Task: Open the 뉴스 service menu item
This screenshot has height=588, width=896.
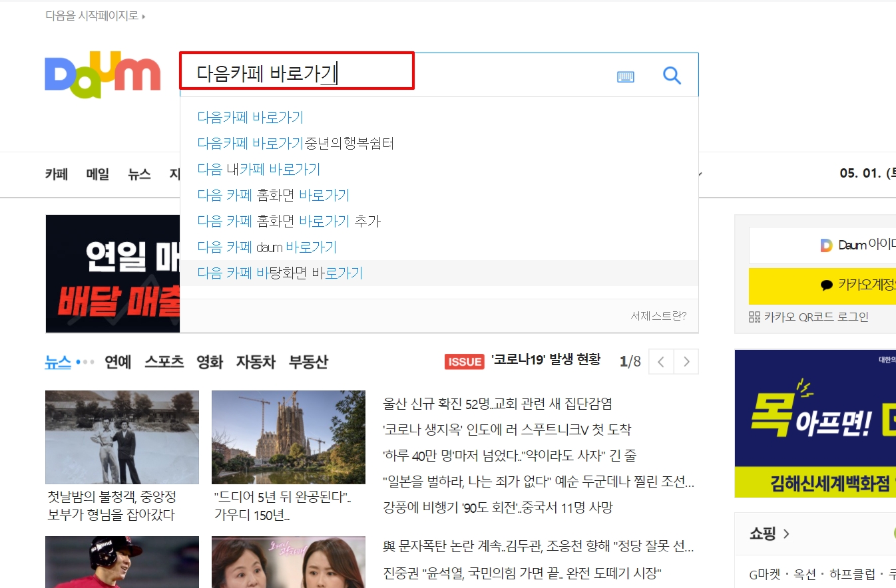Action: tap(139, 174)
